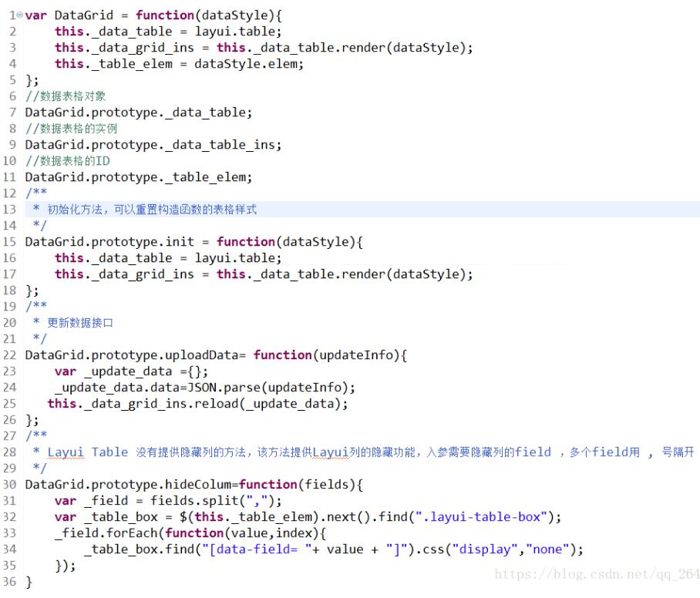Screen dimensions: 700x598
Task: Click line number 22 in gutter
Action: click(9, 355)
